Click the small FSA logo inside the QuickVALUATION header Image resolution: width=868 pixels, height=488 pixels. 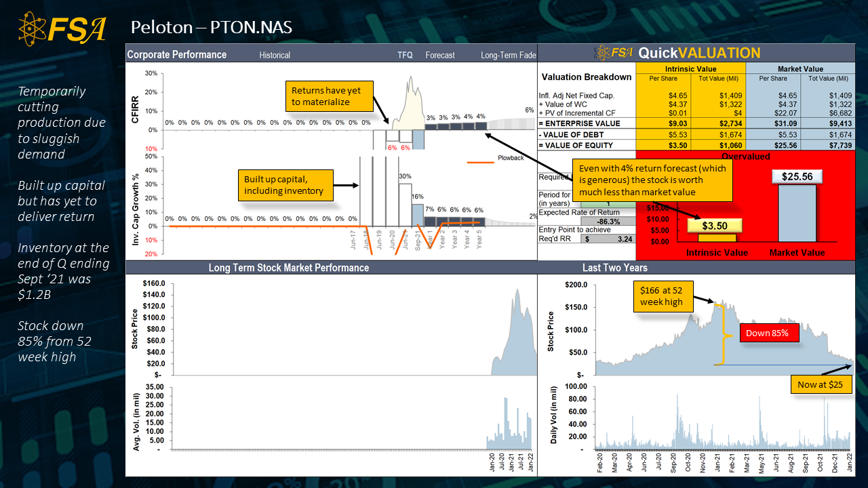click(x=614, y=52)
